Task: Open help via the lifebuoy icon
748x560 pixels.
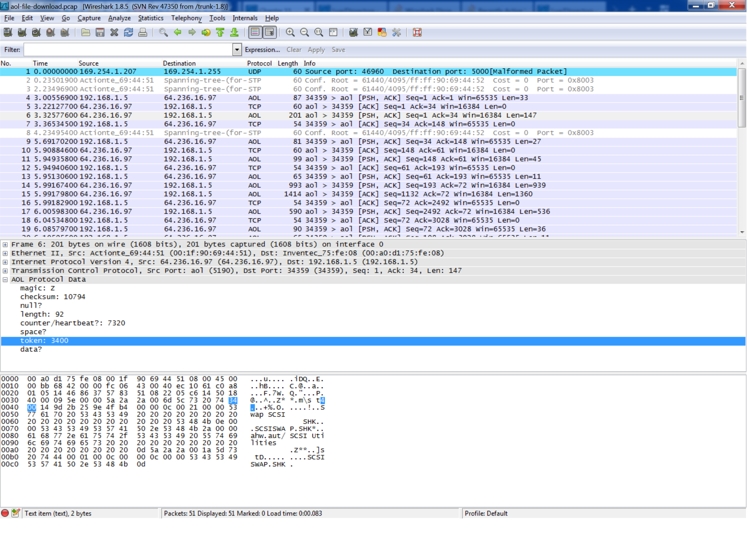Action: tap(417, 32)
